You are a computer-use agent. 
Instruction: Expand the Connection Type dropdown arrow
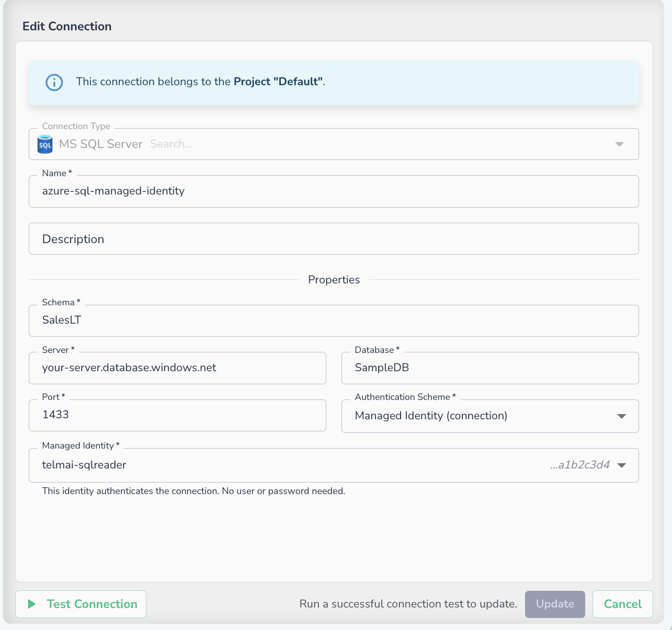(620, 144)
